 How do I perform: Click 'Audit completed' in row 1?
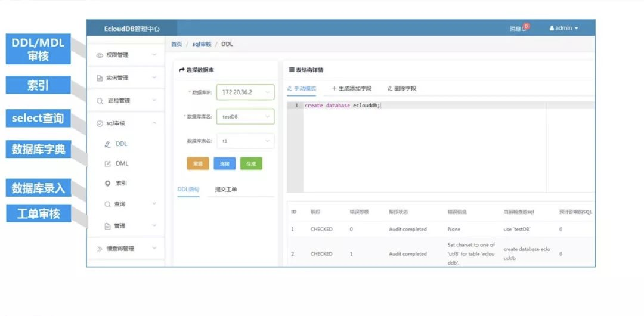point(408,230)
